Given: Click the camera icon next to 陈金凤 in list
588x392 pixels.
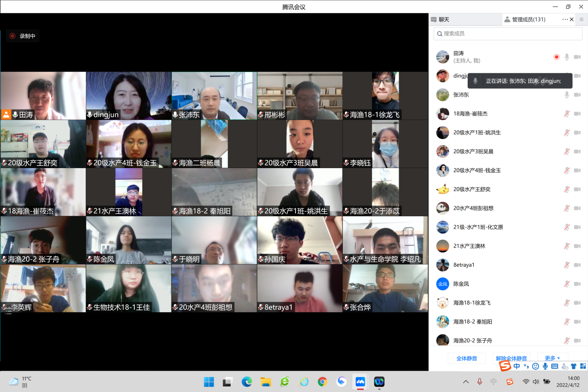Looking at the screenshot, I should (577, 284).
